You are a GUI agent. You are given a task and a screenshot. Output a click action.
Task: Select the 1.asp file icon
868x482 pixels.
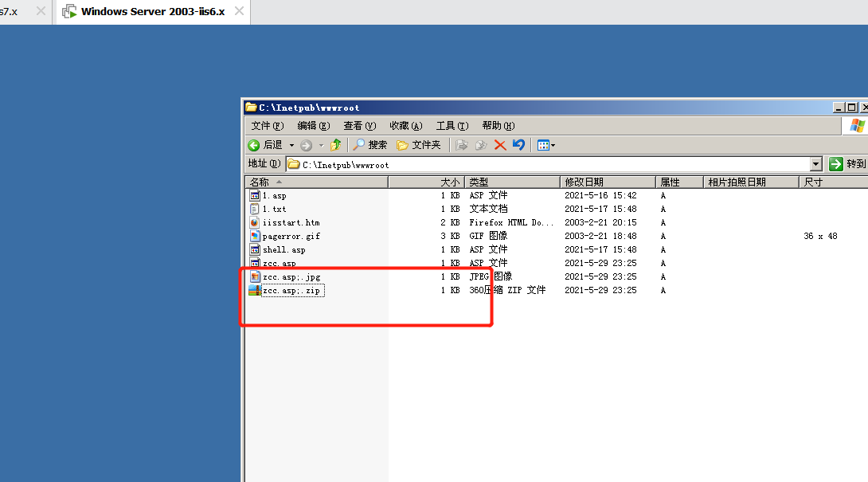click(x=255, y=195)
